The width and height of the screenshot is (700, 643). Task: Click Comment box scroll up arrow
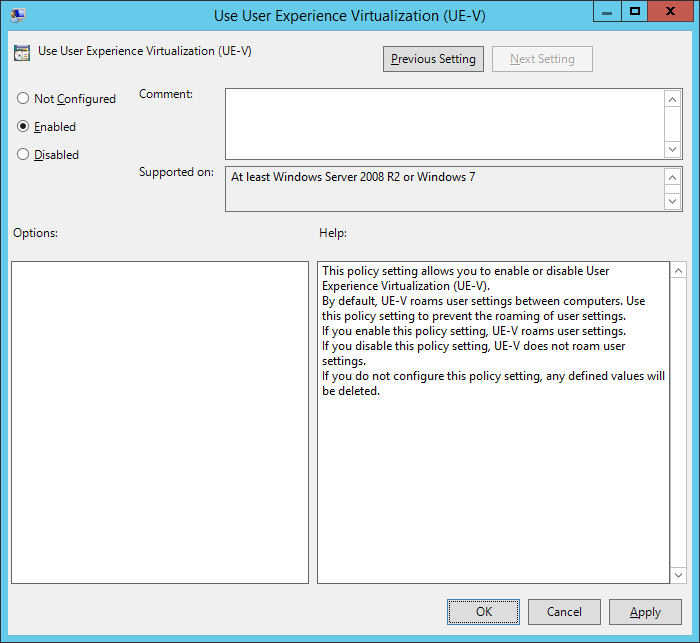pos(673,99)
